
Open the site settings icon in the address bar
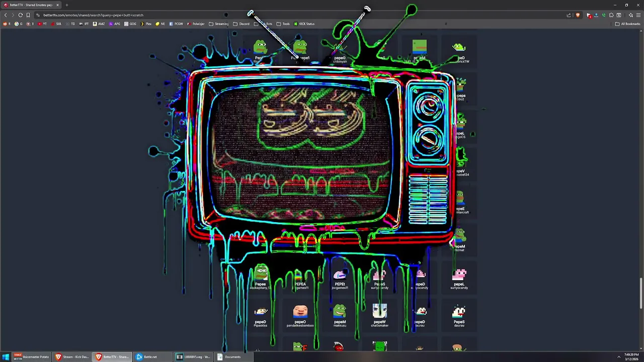[x=38, y=15]
